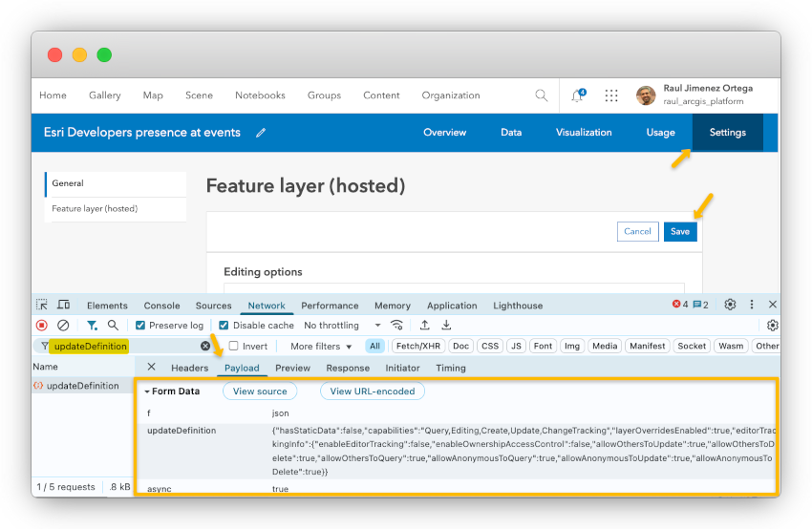Image resolution: width=812 pixels, height=529 pixels.
Task: Open DevTools settings gear
Action: [x=730, y=305]
